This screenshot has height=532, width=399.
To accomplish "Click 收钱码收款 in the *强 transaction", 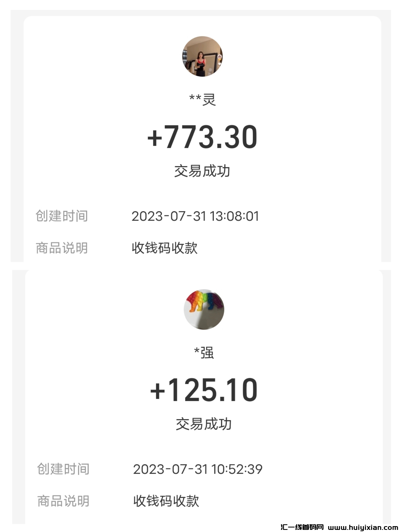I will click(166, 501).
